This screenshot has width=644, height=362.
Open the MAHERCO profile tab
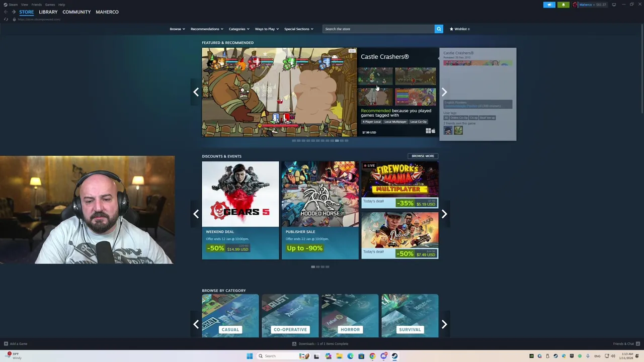107,12
